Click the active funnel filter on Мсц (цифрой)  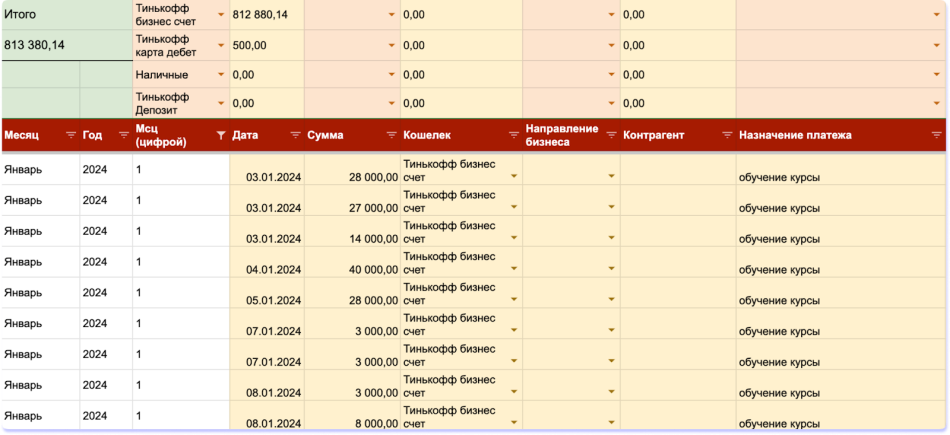click(x=220, y=135)
